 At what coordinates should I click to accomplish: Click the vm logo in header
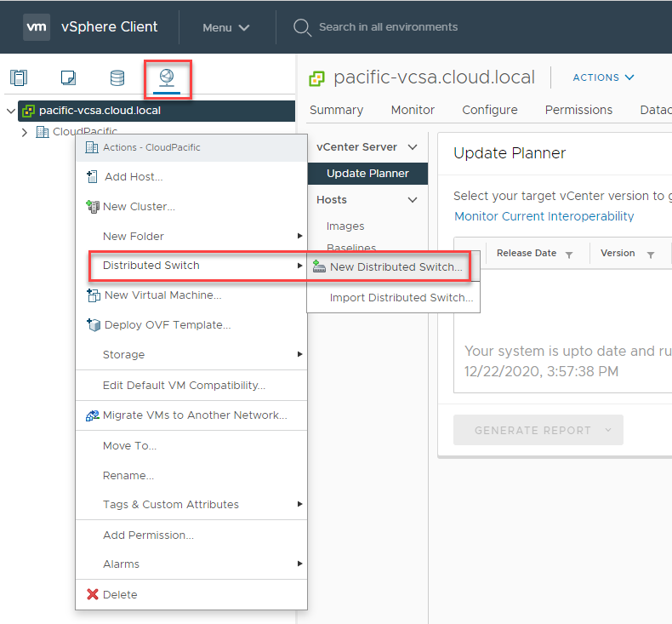[x=37, y=27]
